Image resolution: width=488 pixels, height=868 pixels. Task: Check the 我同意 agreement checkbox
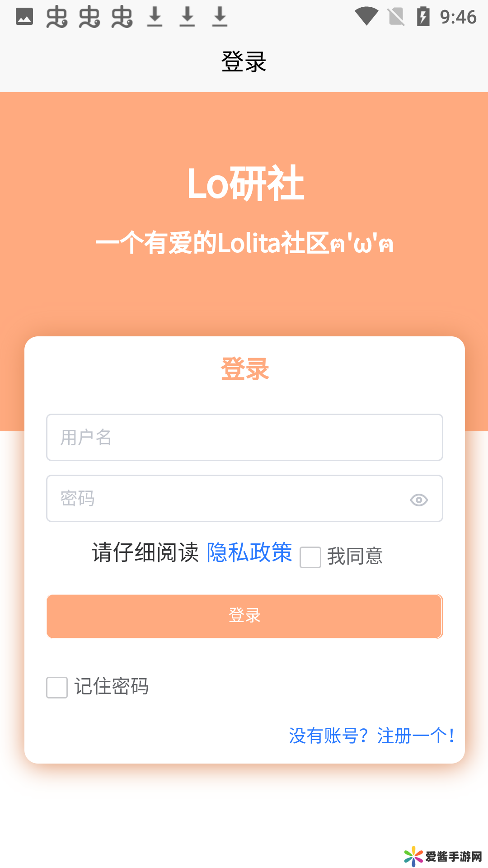coord(310,557)
